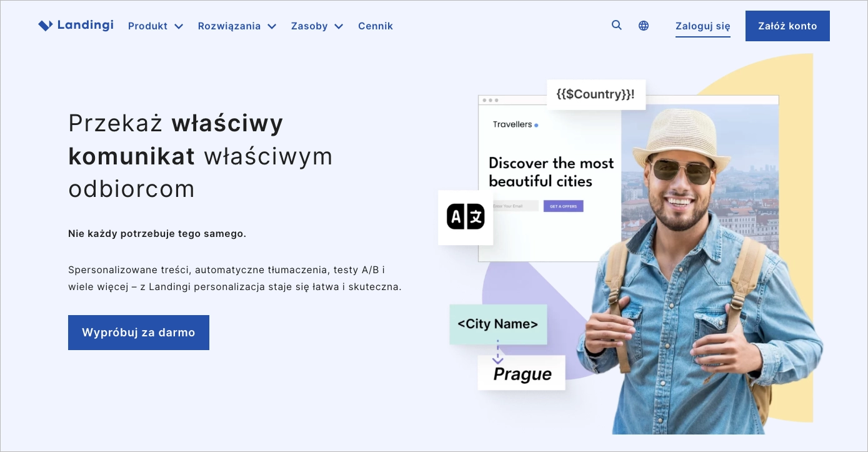Select the '<City Name>' personalization card

pos(498,324)
